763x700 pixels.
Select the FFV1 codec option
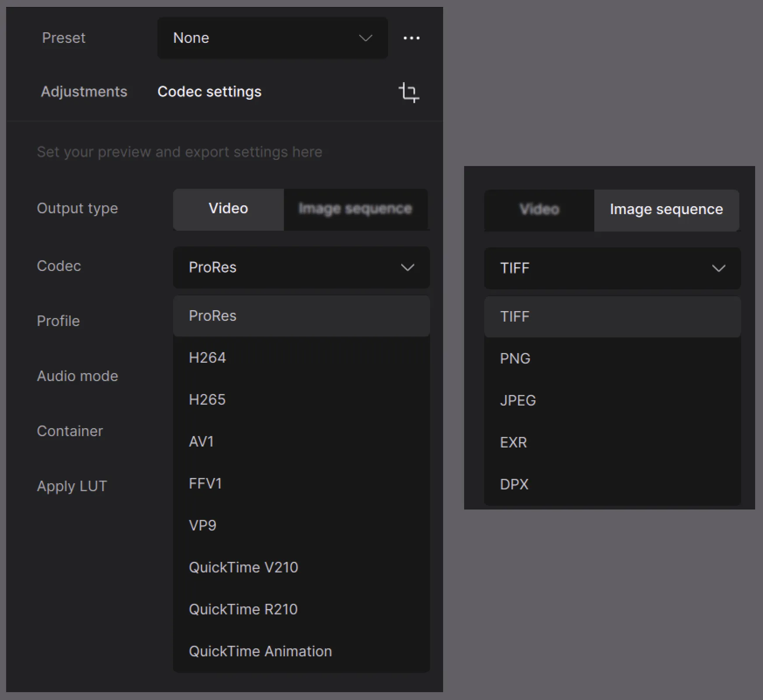pyautogui.click(x=205, y=484)
